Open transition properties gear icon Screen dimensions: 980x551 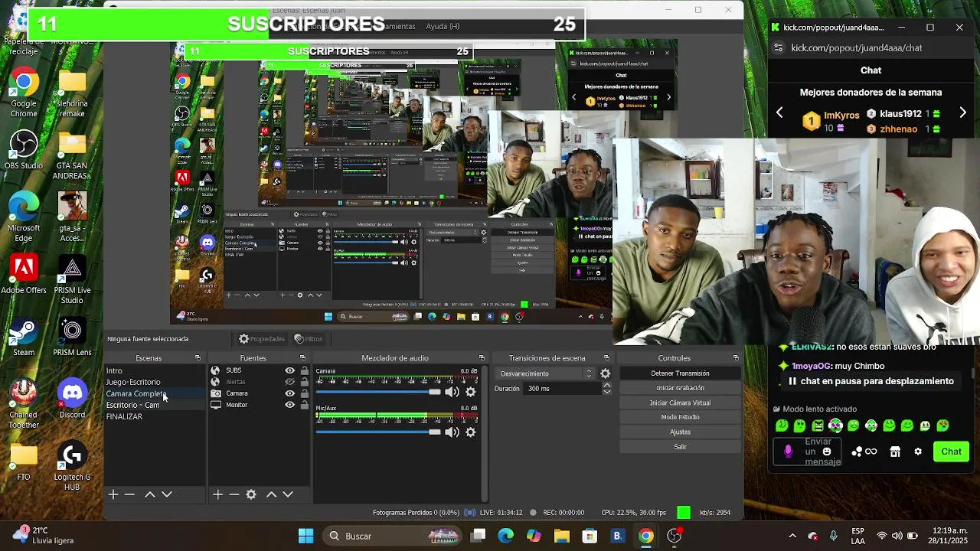(x=605, y=373)
